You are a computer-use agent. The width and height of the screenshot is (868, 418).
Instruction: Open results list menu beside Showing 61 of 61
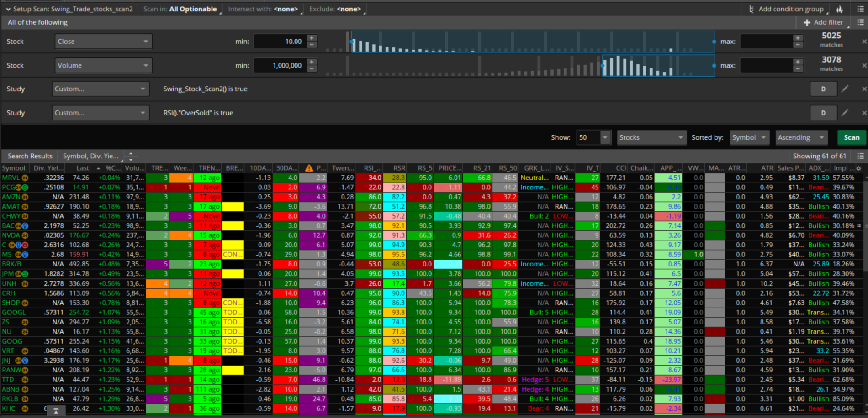[861, 156]
